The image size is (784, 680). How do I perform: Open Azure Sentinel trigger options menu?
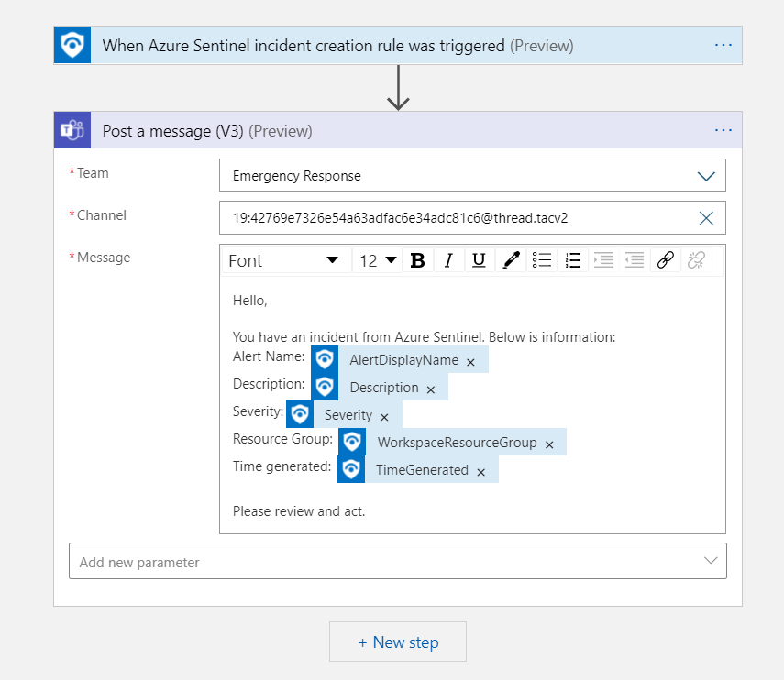click(723, 45)
